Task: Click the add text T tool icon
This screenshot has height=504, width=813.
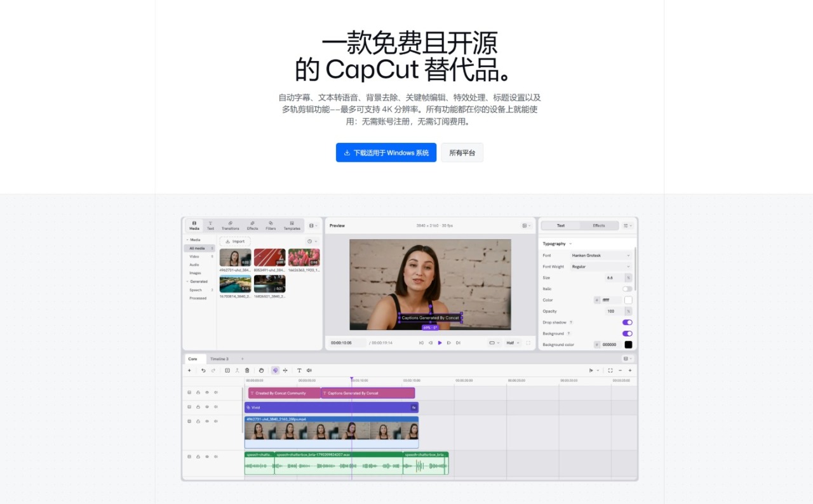Action: (299, 370)
